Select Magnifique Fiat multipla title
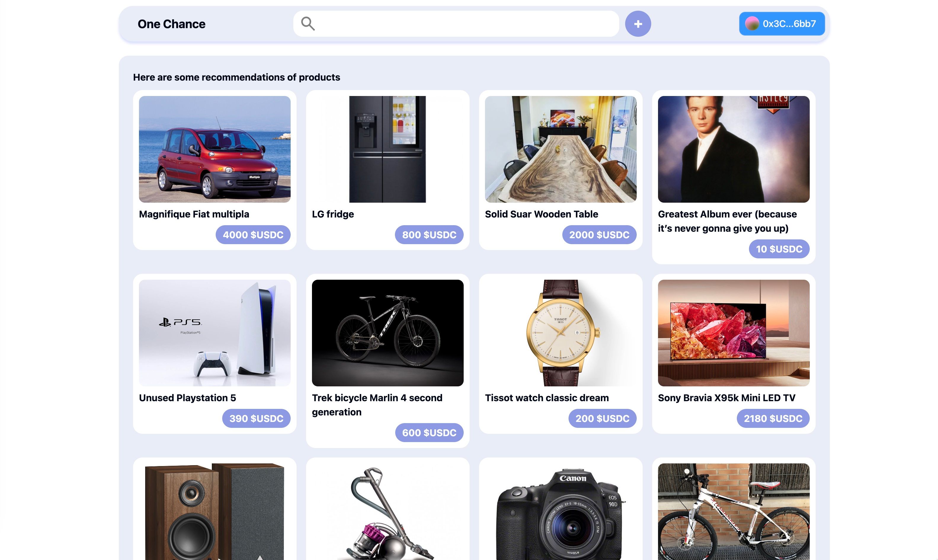This screenshot has width=938, height=560. (194, 214)
